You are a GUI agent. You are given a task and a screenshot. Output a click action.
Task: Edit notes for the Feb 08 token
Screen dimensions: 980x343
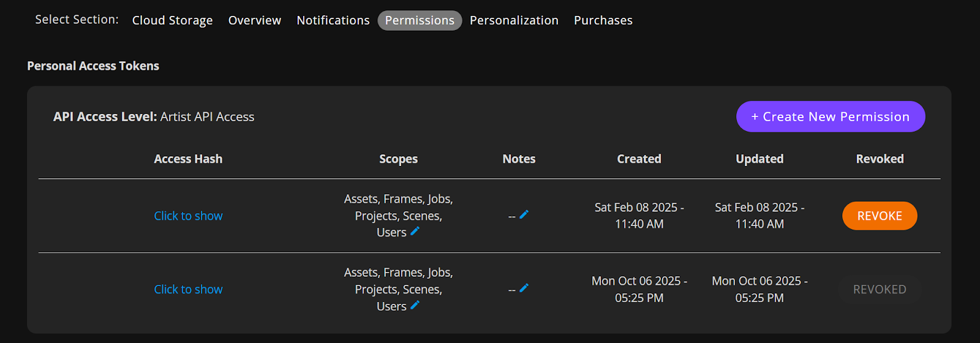[524, 215]
